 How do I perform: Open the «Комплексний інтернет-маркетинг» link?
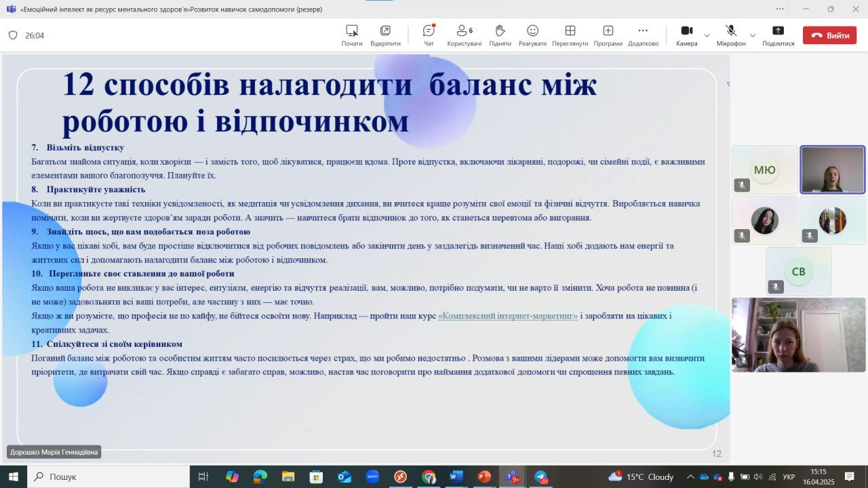coord(508,316)
